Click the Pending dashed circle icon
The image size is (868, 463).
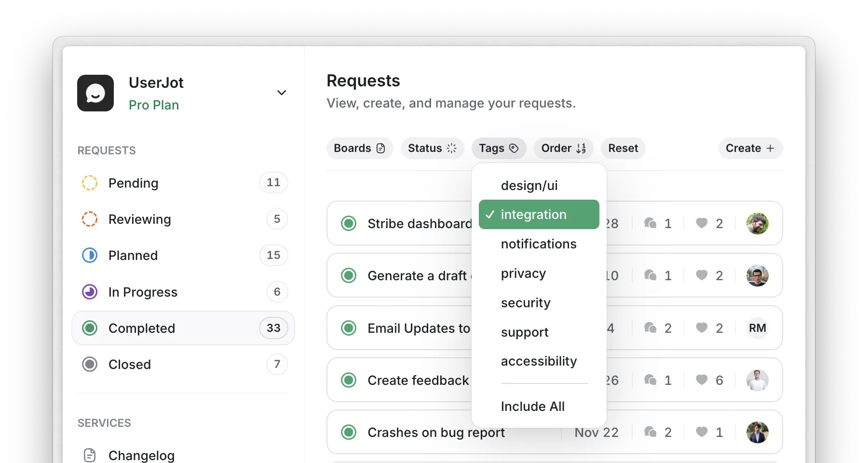tap(90, 183)
